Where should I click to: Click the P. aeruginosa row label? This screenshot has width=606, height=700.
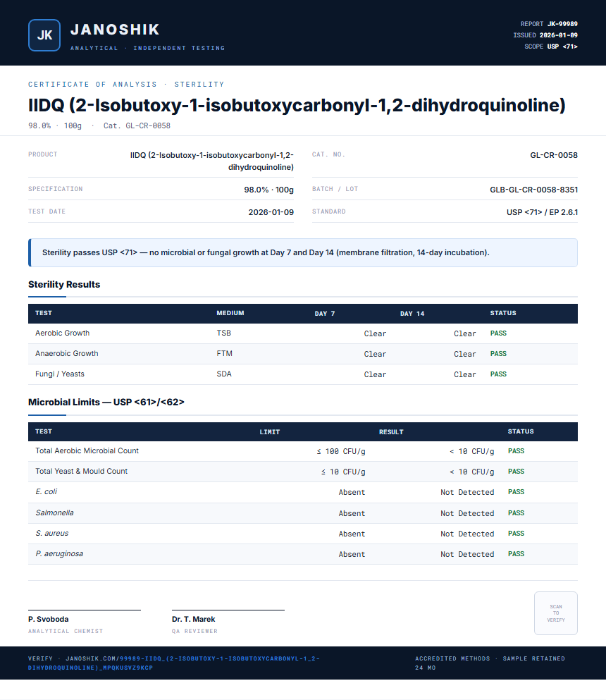(59, 554)
